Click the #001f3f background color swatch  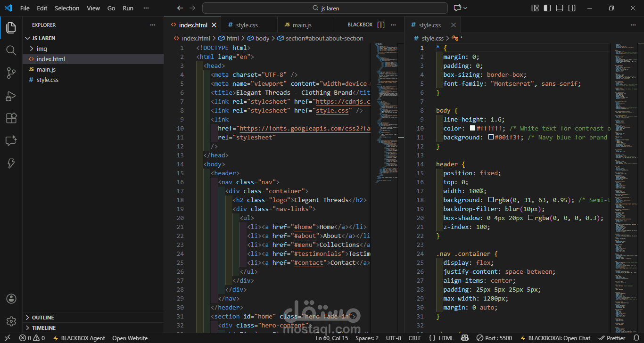(x=491, y=137)
